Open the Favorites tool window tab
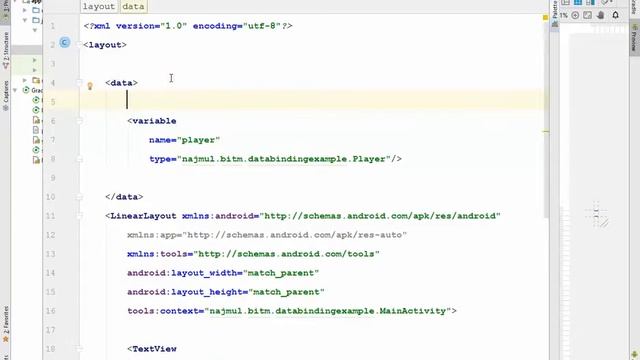This screenshot has width=640, height=360. click(x=6, y=324)
